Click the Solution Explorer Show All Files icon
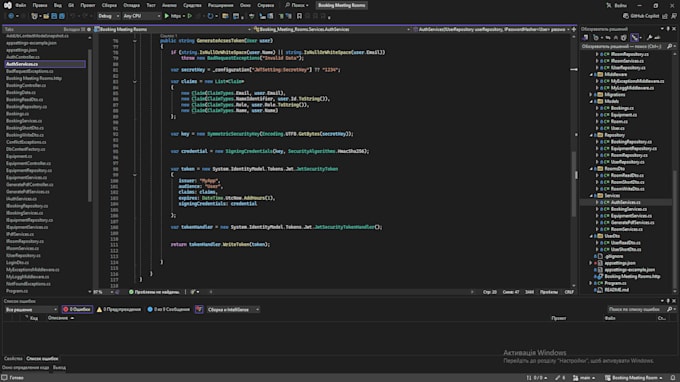Screen dimensions: 680x382 tap(624, 38)
